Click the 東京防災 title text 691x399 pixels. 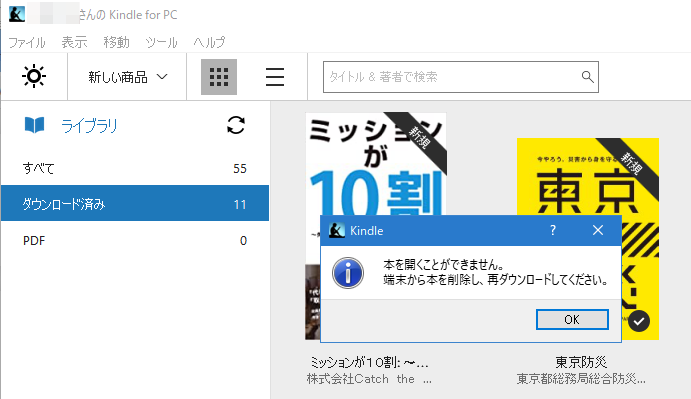581,362
